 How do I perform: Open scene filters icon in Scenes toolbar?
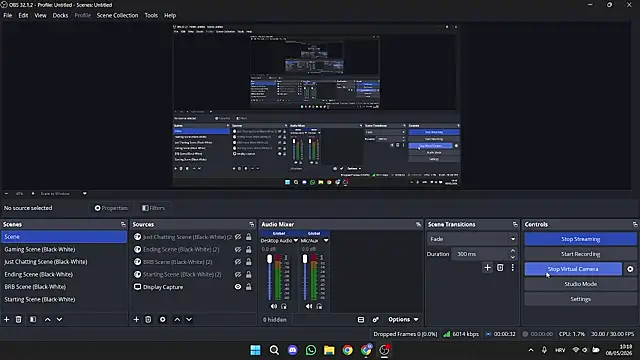tap(33, 320)
